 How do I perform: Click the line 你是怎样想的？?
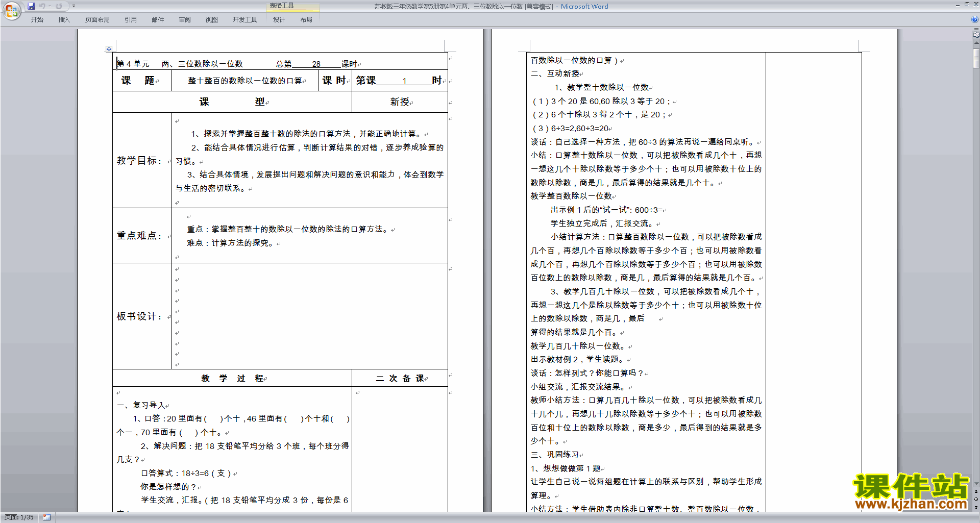169,487
